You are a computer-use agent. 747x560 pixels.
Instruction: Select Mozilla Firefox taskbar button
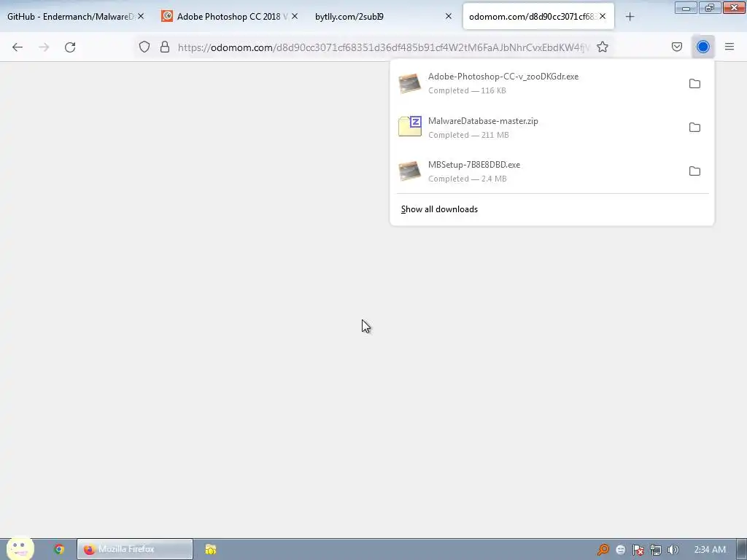pyautogui.click(x=135, y=549)
